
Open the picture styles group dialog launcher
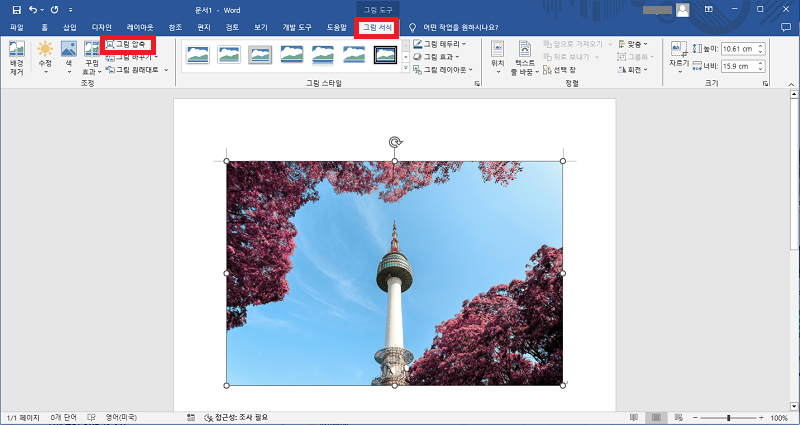tap(478, 83)
